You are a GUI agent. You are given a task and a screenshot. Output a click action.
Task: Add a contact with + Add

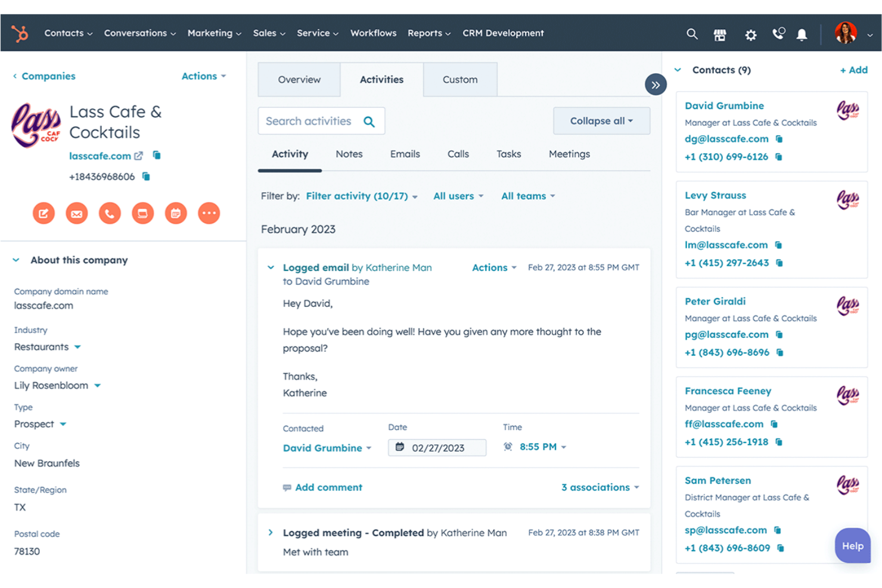pos(853,70)
